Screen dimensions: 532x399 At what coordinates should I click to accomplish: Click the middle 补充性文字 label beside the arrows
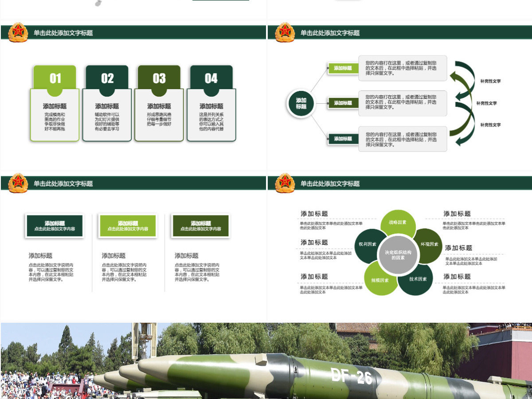[486, 103]
